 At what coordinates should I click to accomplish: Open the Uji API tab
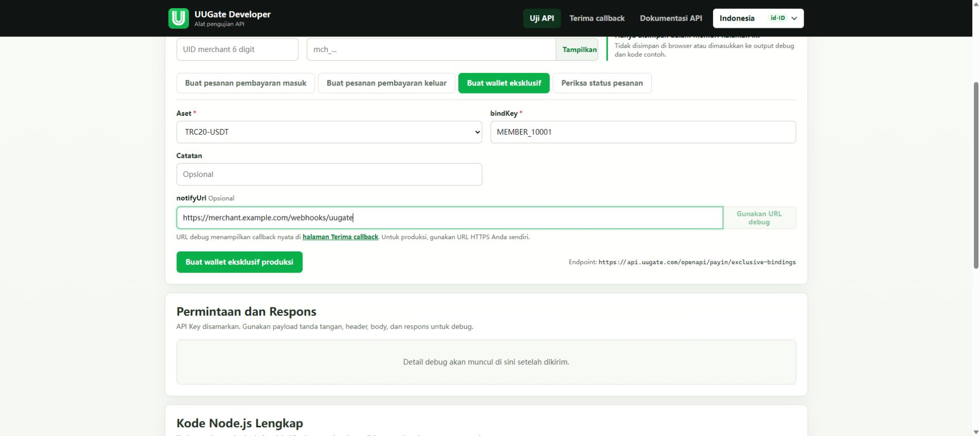pyautogui.click(x=542, y=18)
